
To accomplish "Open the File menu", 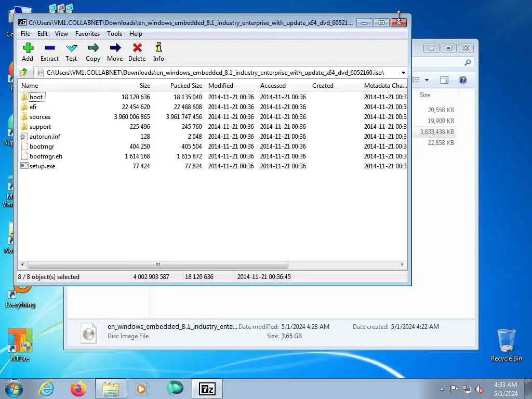I will (x=25, y=34).
